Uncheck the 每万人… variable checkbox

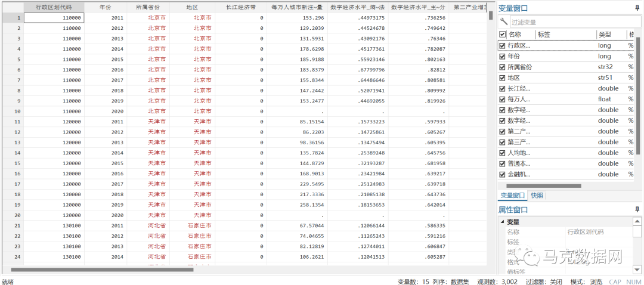(x=502, y=99)
